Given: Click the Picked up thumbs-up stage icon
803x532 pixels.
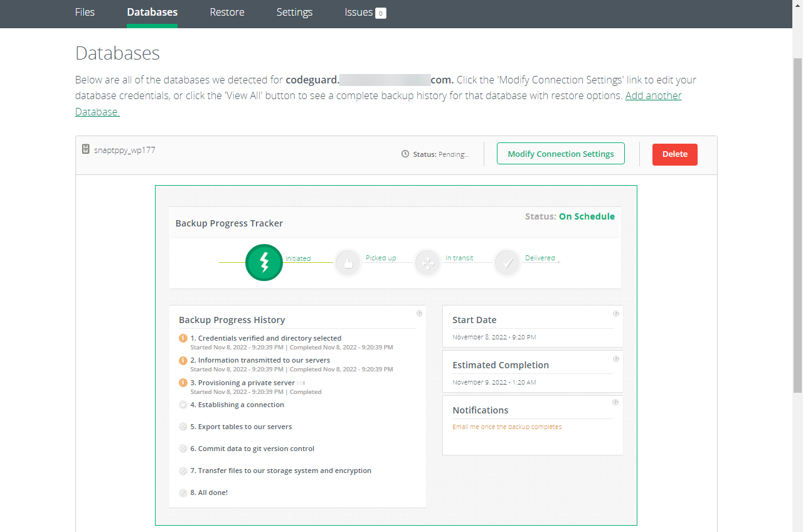Looking at the screenshot, I should click(348, 263).
